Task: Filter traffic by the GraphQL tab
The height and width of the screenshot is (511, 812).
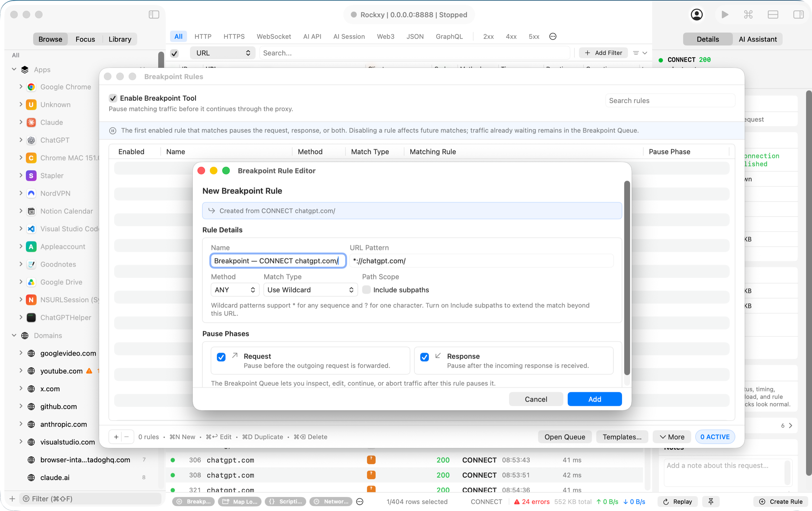Action: [x=449, y=36]
